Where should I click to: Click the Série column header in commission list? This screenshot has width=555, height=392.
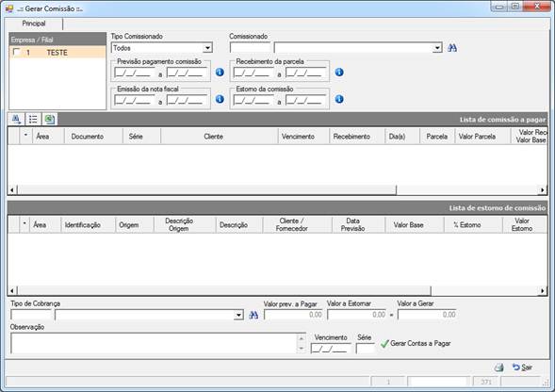click(x=141, y=137)
